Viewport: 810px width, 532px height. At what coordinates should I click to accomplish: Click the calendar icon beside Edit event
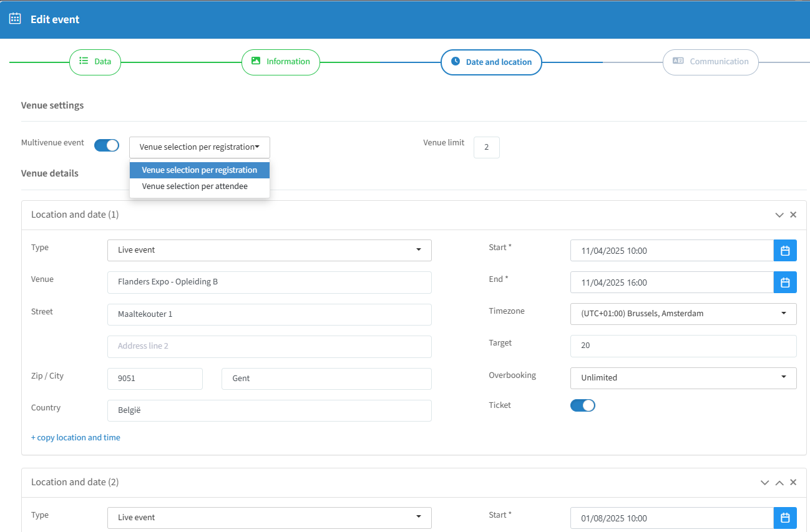click(x=15, y=19)
